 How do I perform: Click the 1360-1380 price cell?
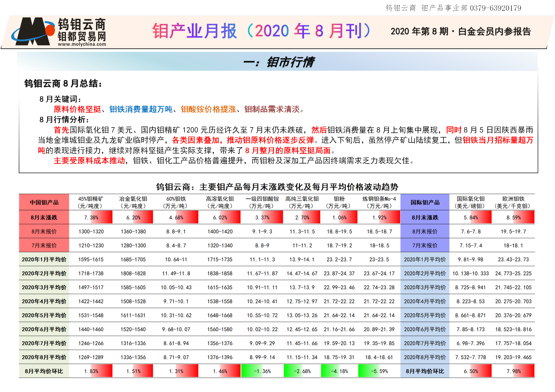pyautogui.click(x=133, y=231)
